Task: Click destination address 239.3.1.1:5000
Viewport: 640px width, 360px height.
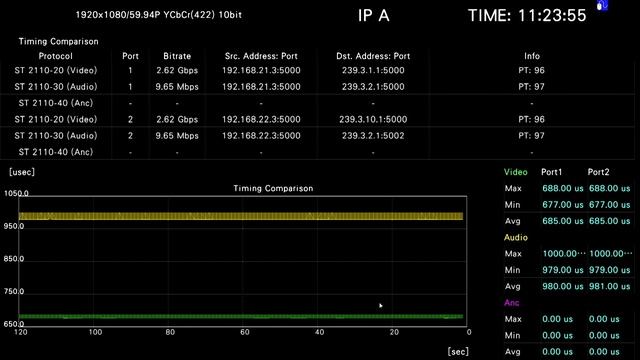Action: pos(373,70)
